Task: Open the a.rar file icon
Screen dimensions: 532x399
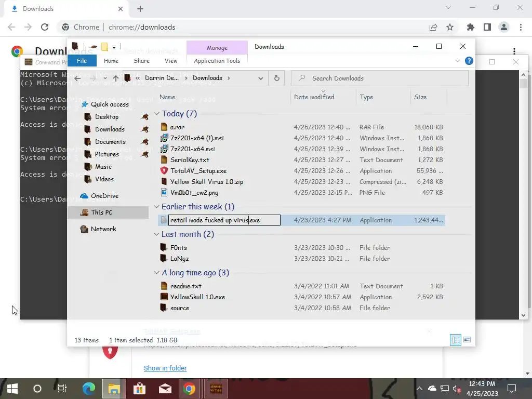Action: click(x=164, y=127)
